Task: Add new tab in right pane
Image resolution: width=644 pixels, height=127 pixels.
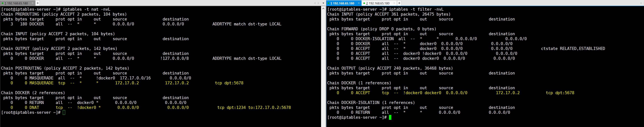Action: (399, 3)
